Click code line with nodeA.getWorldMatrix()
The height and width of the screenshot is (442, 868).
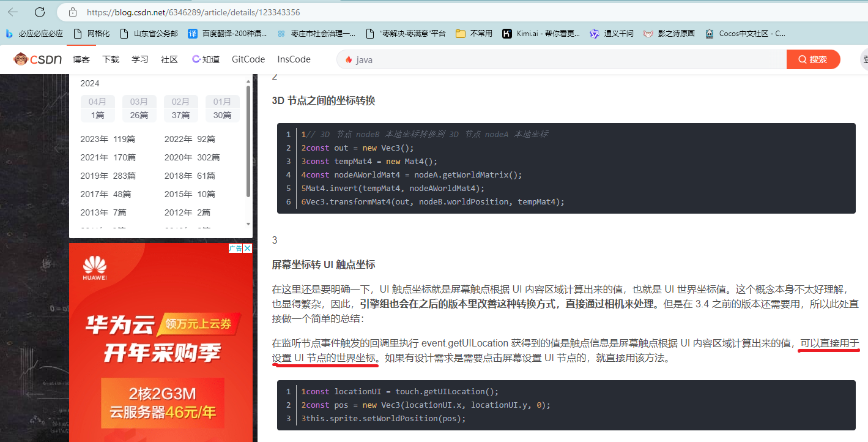click(412, 174)
